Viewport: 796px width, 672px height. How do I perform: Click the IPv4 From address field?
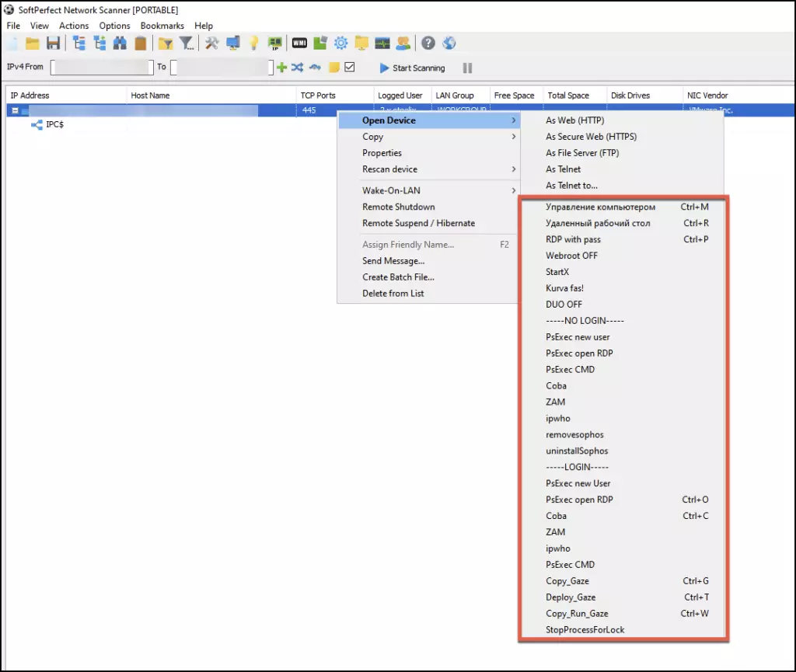(101, 68)
